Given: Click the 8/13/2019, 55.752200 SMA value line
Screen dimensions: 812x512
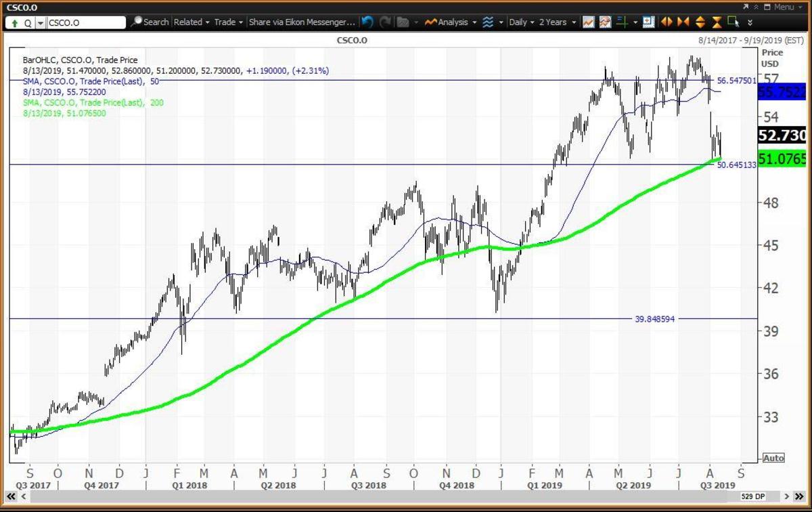Looking at the screenshot, I should point(64,92).
